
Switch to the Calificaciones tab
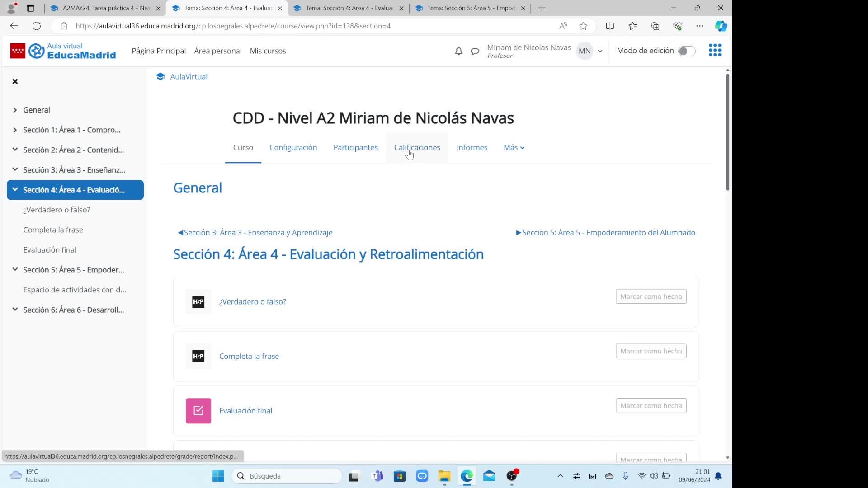click(417, 148)
